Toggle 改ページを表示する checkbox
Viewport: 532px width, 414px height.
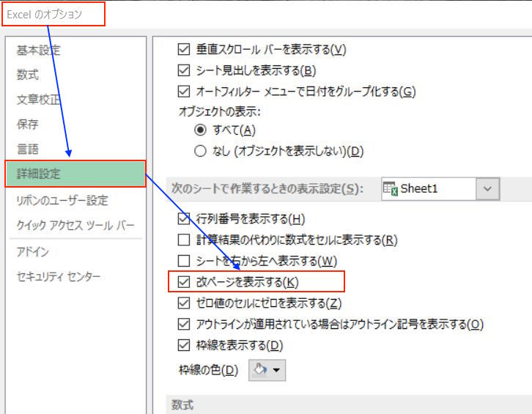point(183,281)
